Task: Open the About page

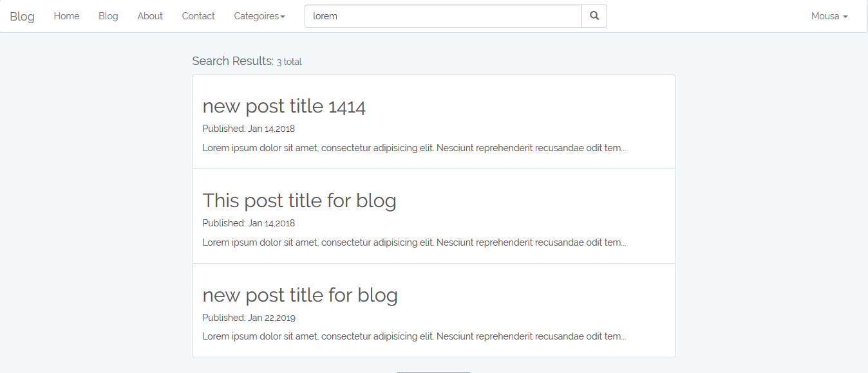Action: click(150, 16)
